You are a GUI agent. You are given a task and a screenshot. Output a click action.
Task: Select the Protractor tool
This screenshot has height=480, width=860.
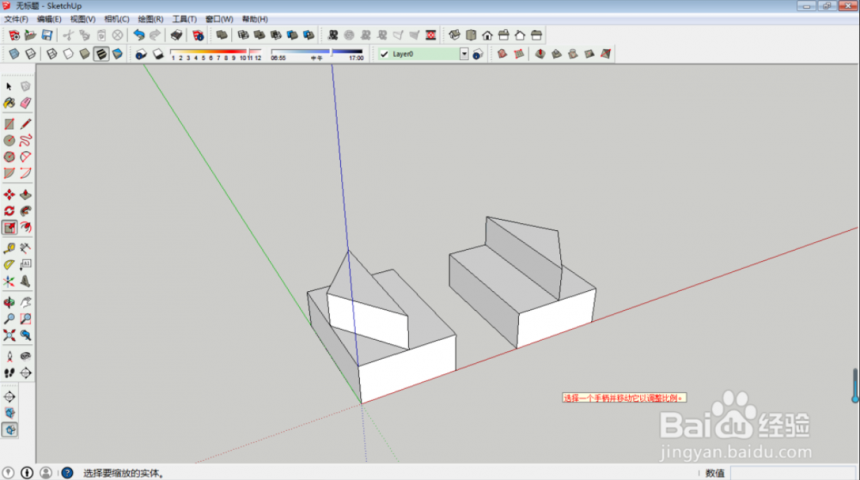click(x=9, y=265)
